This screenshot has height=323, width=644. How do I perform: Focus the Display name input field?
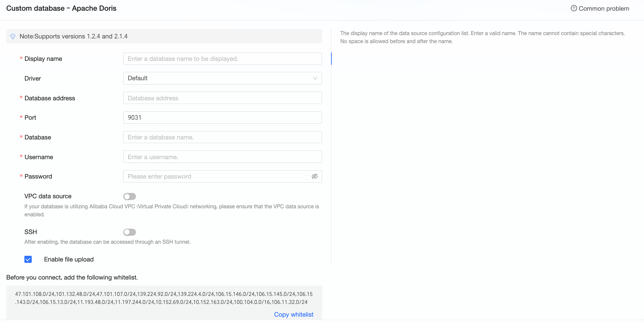pyautogui.click(x=222, y=59)
